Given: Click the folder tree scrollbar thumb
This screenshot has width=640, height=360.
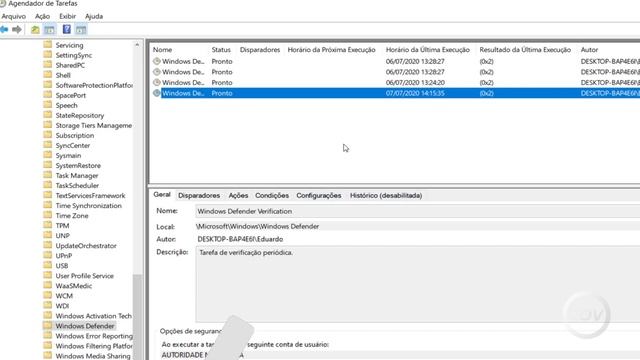Looking at the screenshot, I should point(138,316).
